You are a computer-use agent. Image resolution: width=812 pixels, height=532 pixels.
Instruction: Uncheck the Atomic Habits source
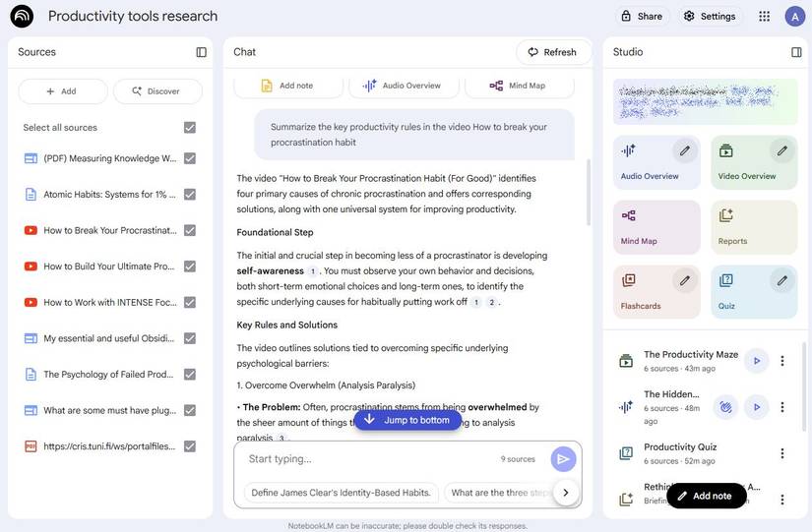tap(190, 195)
